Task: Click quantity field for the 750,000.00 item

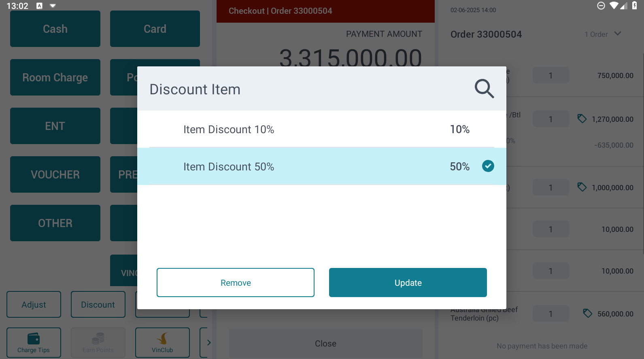Action: pyautogui.click(x=550, y=76)
